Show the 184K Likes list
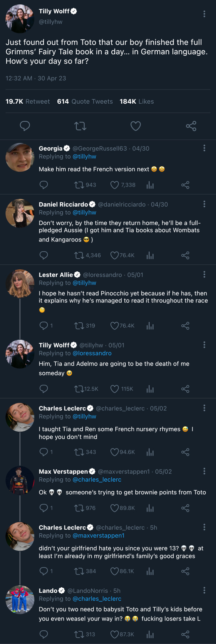The image size is (216, 644). pos(137,102)
